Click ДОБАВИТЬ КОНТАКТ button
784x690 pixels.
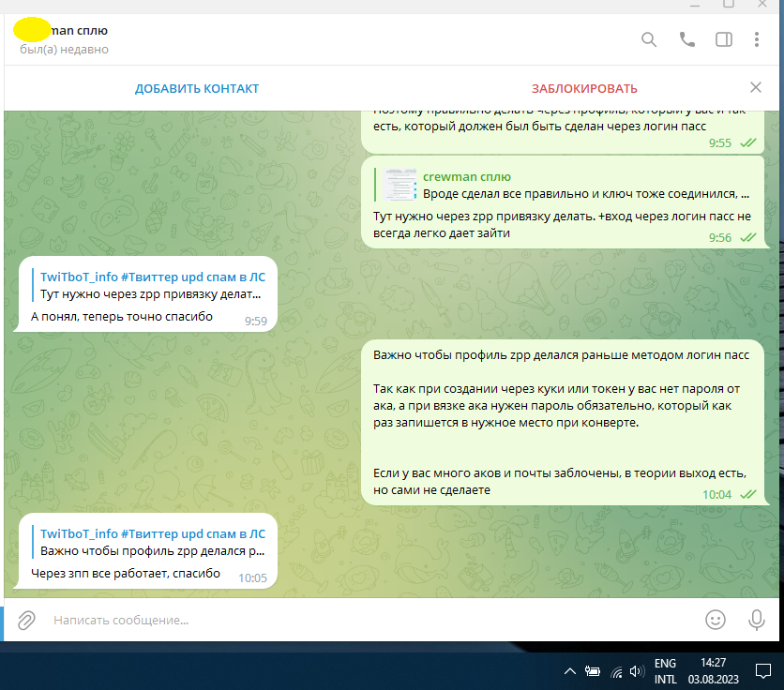(197, 88)
